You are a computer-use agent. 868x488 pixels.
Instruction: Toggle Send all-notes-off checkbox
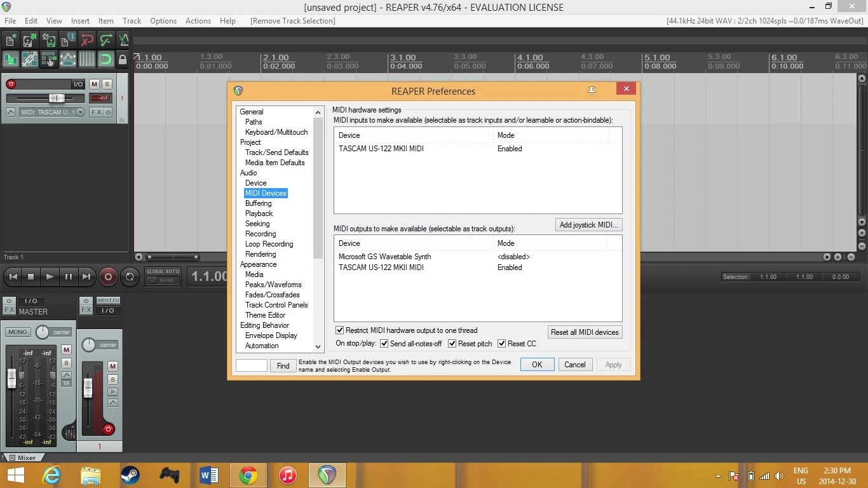pos(384,344)
